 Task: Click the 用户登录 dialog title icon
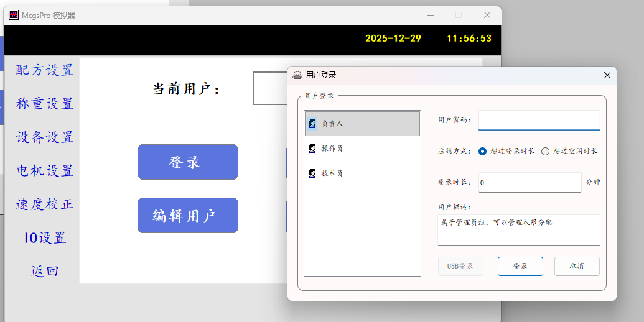[297, 75]
